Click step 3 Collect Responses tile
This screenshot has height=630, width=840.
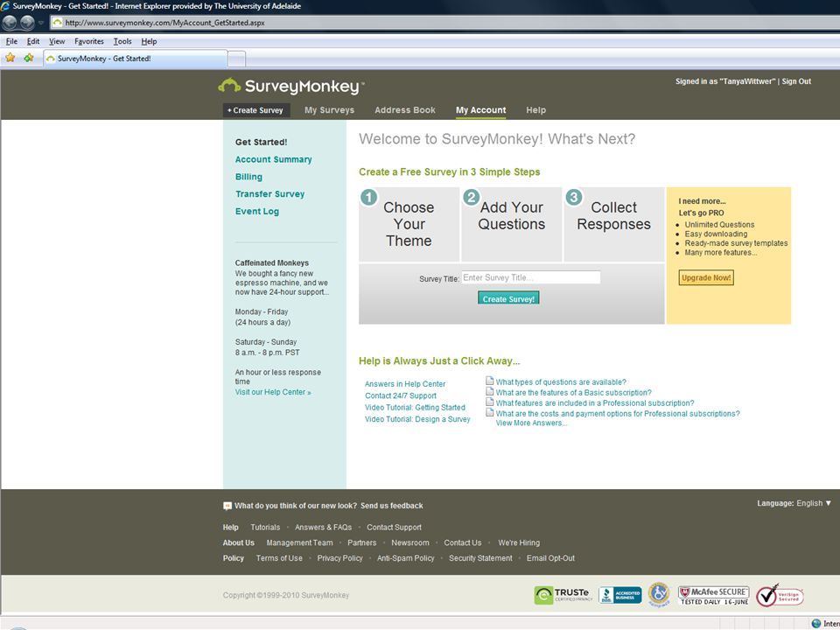[614, 225]
